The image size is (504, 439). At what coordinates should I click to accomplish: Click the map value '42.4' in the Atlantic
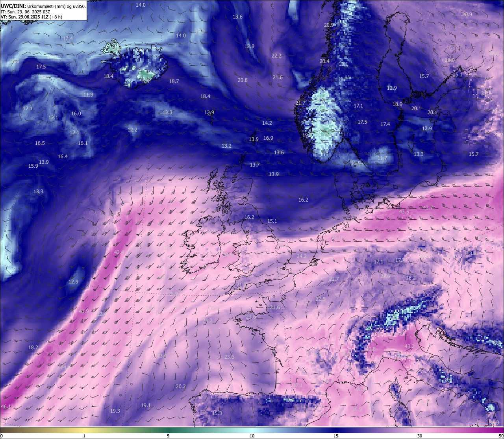[x=119, y=252]
